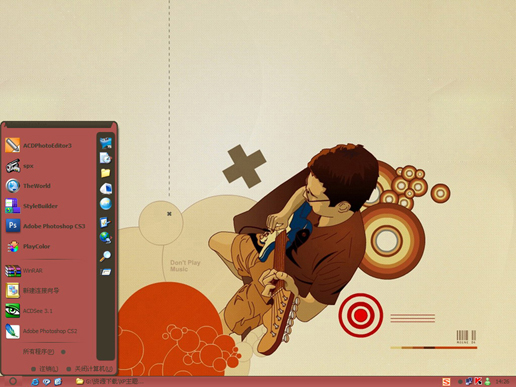
Task: Click the 14:26 taskbar clock
Action: pyautogui.click(x=502, y=381)
